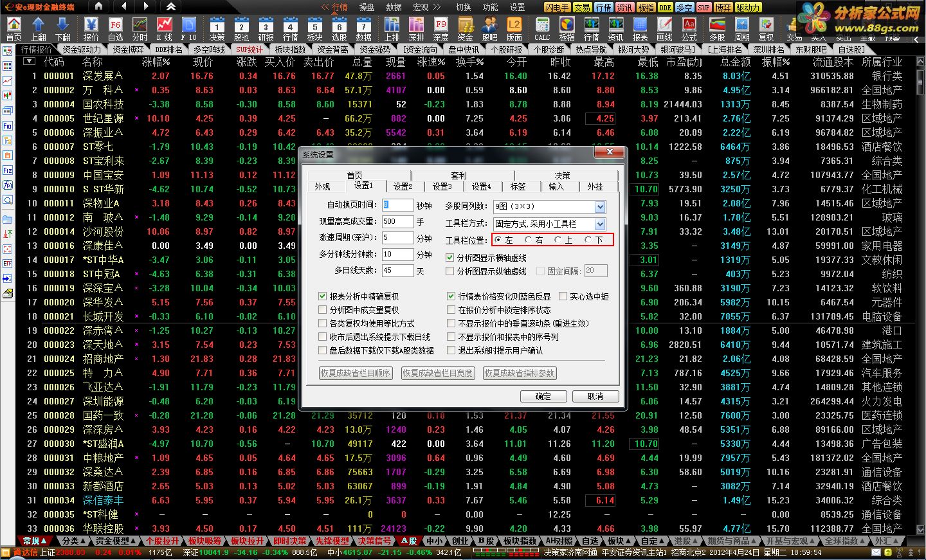This screenshot has height=560, width=926.
Task: Expand the 资金模型 bottom tab menu
Action: 116,541
